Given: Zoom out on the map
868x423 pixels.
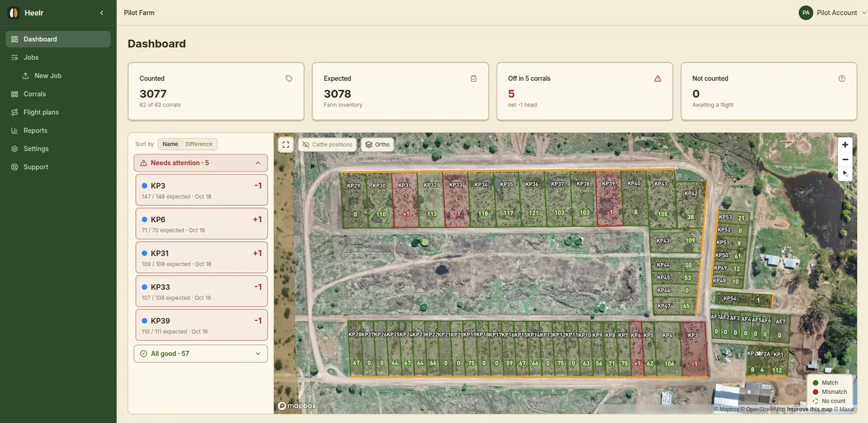Looking at the screenshot, I should click(845, 159).
